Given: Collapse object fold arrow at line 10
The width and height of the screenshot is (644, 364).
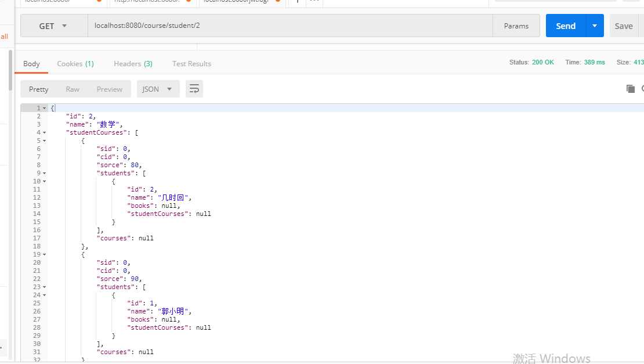Looking at the screenshot, I should (x=44, y=182).
